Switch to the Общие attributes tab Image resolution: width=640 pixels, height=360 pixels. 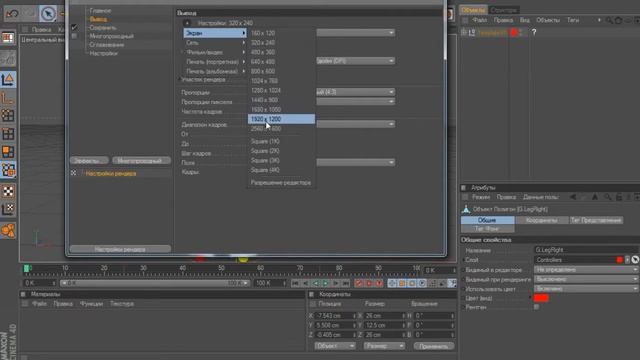tap(487, 220)
